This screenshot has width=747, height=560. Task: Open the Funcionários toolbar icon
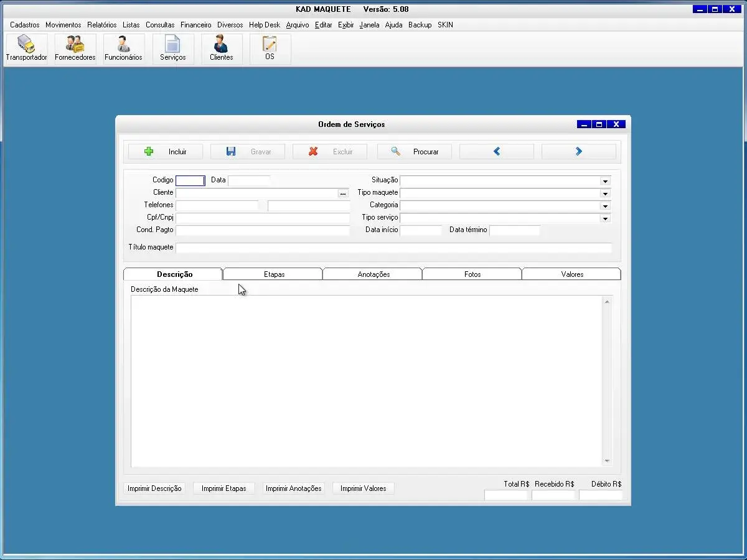tap(123, 49)
